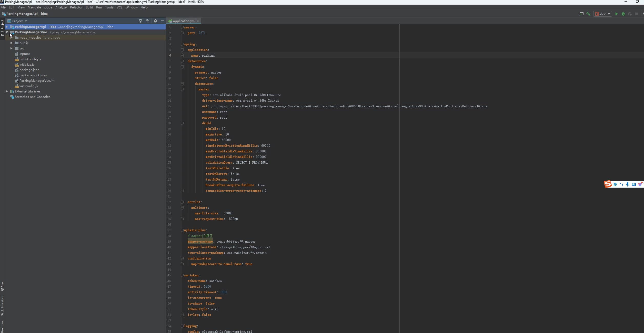Toggle Sogou IME voice microphone

628,184
